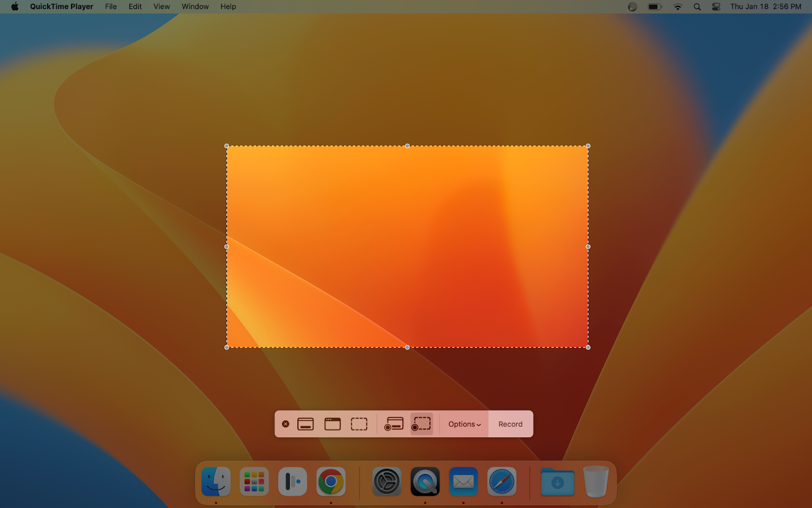Open Control Center
Screen dimensions: 812x508
pyautogui.click(x=716, y=7)
